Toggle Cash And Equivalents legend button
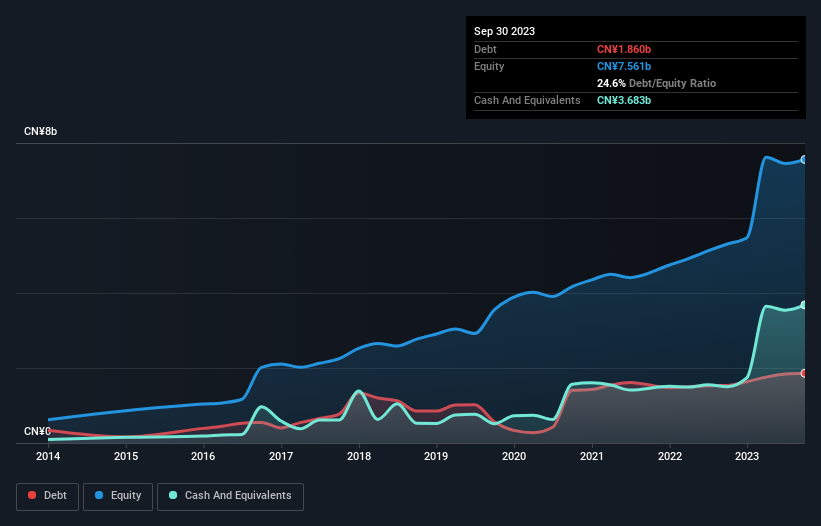Image resolution: width=821 pixels, height=526 pixels. click(230, 496)
